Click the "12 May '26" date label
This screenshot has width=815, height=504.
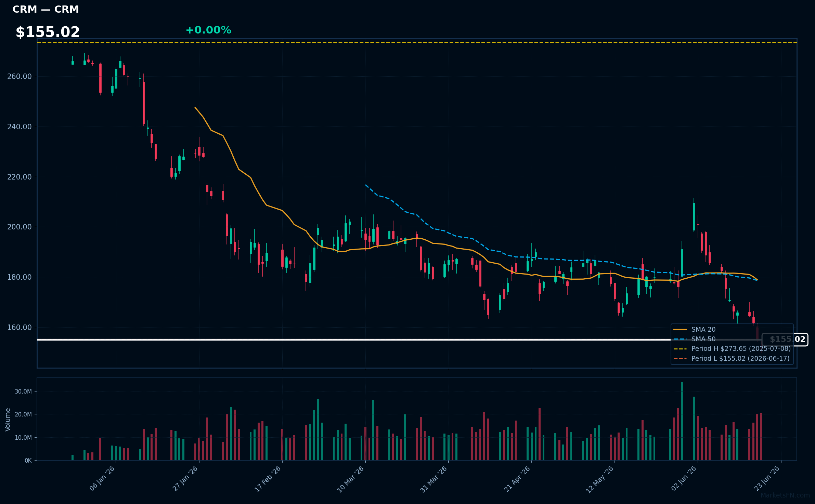[x=600, y=479]
